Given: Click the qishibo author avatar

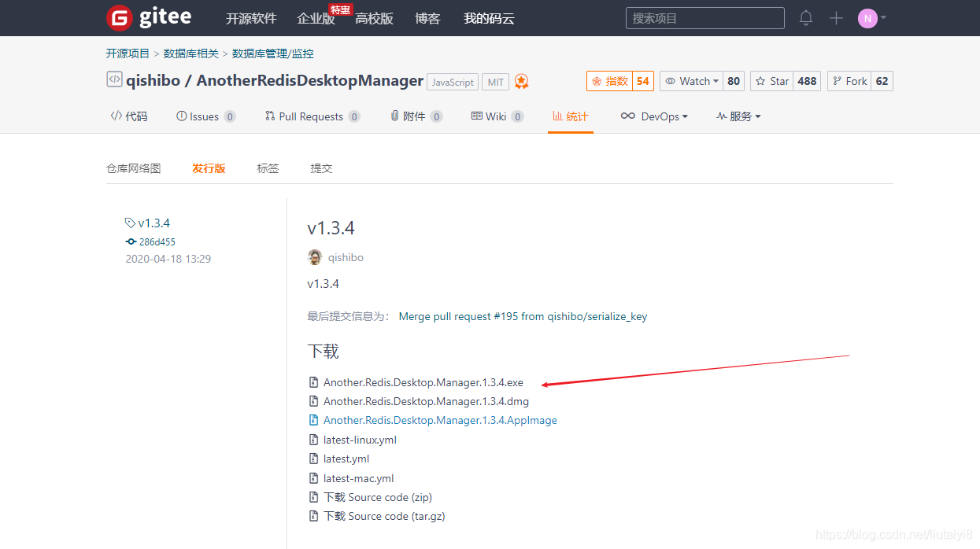Looking at the screenshot, I should 315,257.
